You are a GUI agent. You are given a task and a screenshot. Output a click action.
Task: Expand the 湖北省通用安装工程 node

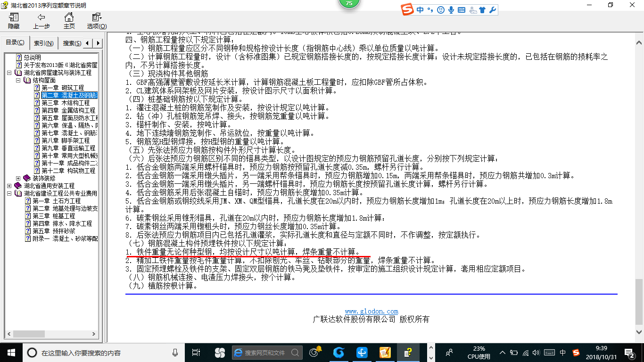9,186
